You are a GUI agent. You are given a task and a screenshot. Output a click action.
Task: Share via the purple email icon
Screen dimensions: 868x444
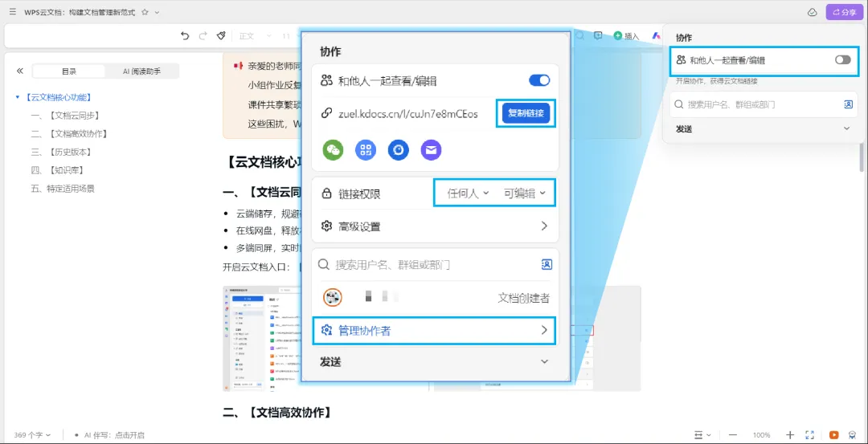[x=431, y=150]
